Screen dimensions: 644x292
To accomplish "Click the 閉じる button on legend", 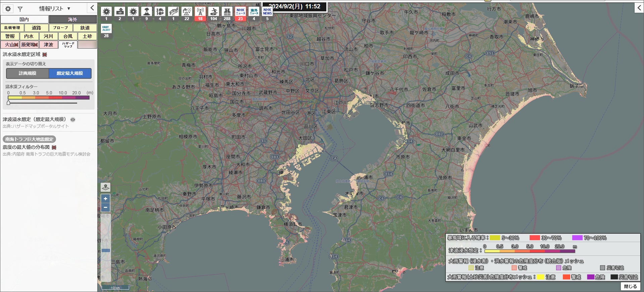I will 630,286.
